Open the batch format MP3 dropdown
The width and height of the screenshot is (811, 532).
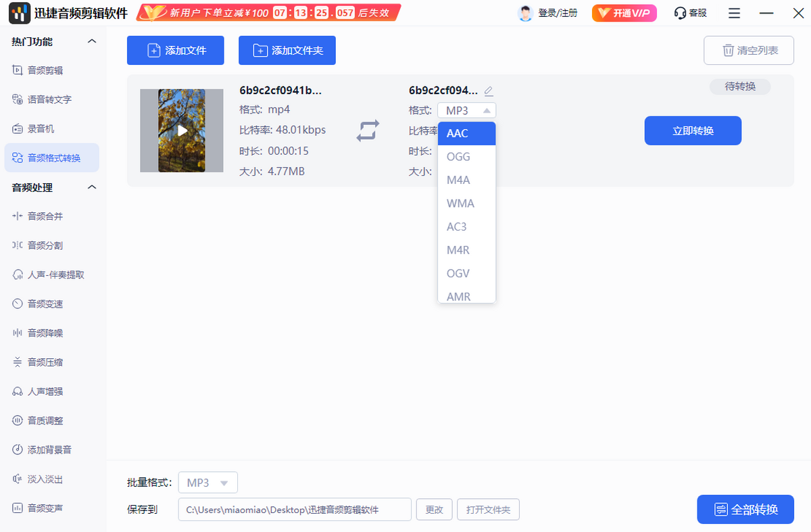pyautogui.click(x=208, y=483)
